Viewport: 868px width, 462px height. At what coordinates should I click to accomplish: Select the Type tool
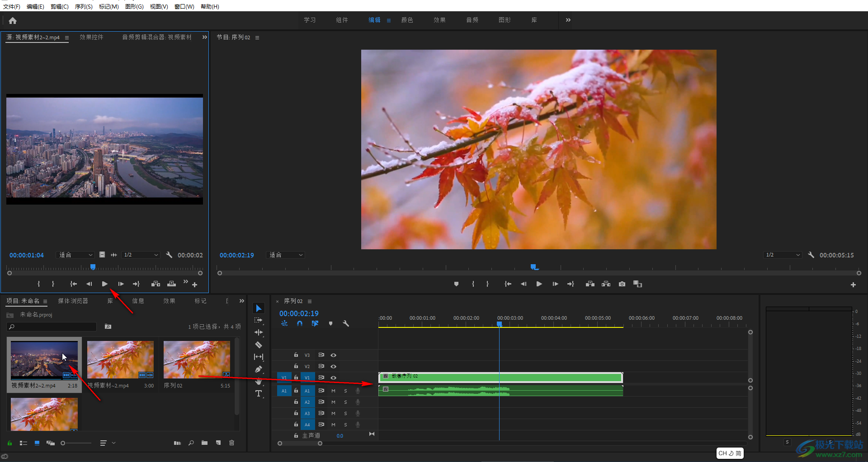pyautogui.click(x=258, y=394)
